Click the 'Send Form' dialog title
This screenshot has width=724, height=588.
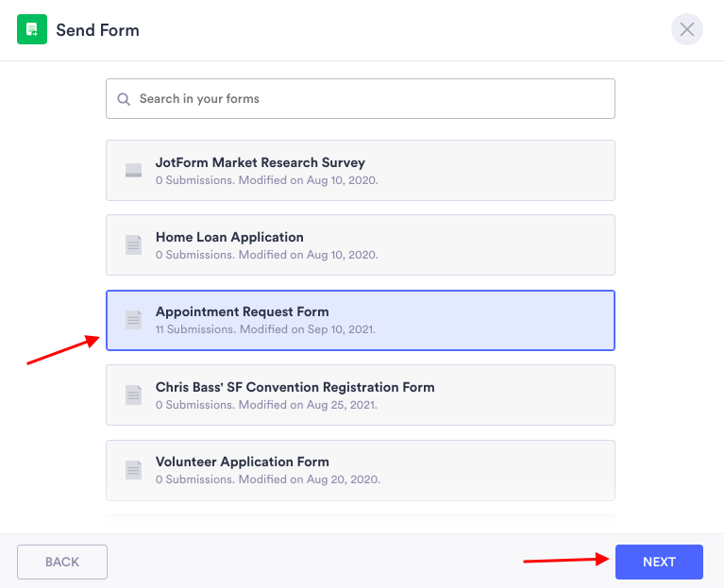coord(97,30)
